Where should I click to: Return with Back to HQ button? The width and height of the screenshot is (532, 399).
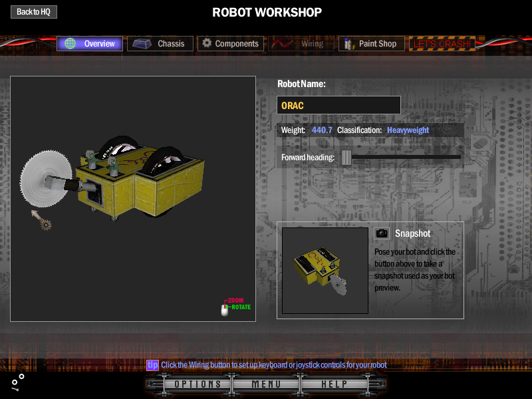[x=34, y=12]
